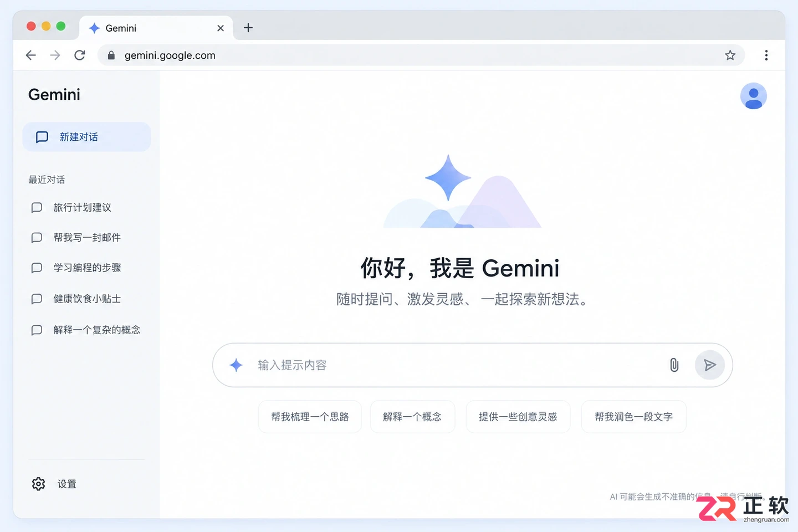The image size is (798, 532).
Task: Go back with the browser back arrow
Action: [x=31, y=55]
